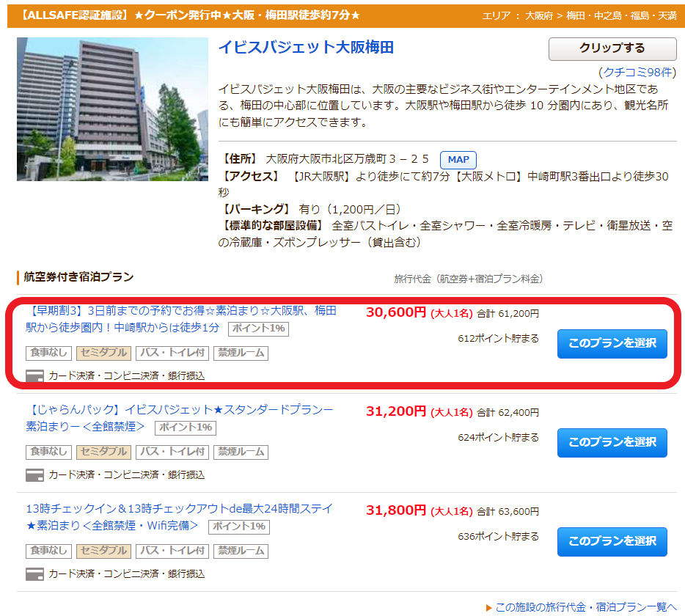Click the 航空券付き宿泊プラン section heading
The width and height of the screenshot is (685, 616).
(78, 277)
